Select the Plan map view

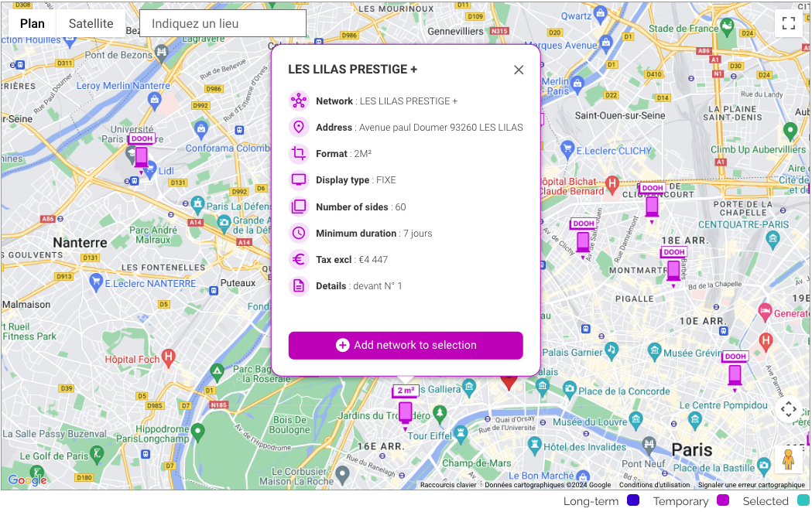click(32, 24)
